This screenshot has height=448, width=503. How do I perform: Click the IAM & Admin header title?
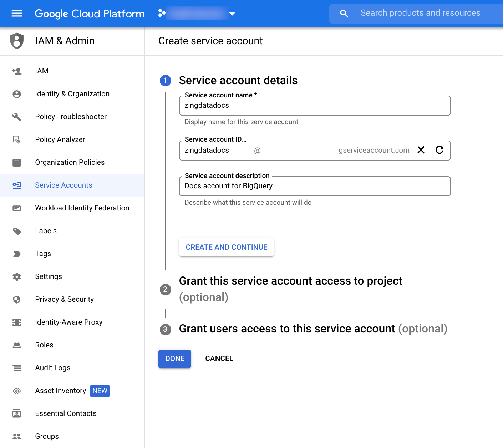click(x=65, y=41)
